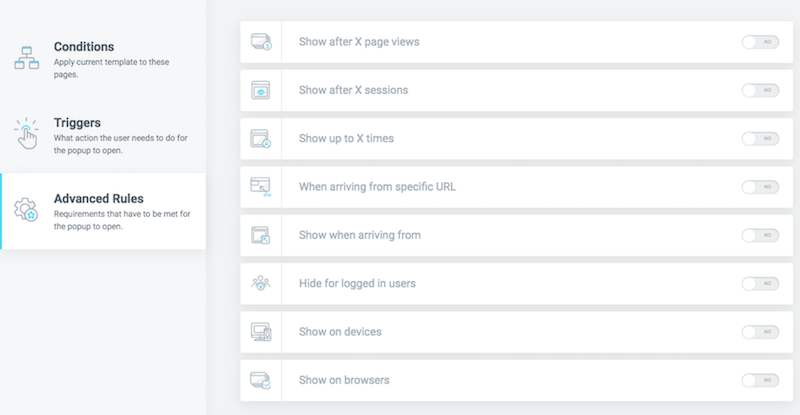
Task: Click the 'Show when arriving from' toggle
Action: click(760, 235)
